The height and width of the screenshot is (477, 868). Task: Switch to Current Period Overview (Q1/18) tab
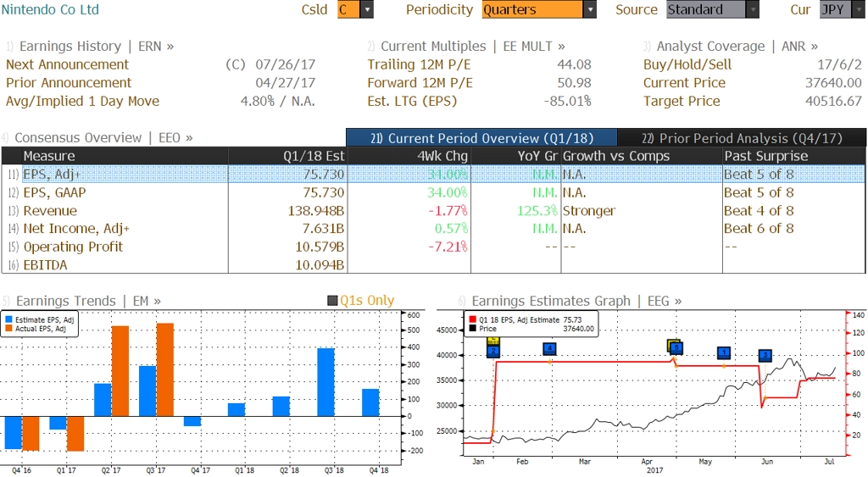tap(481, 138)
